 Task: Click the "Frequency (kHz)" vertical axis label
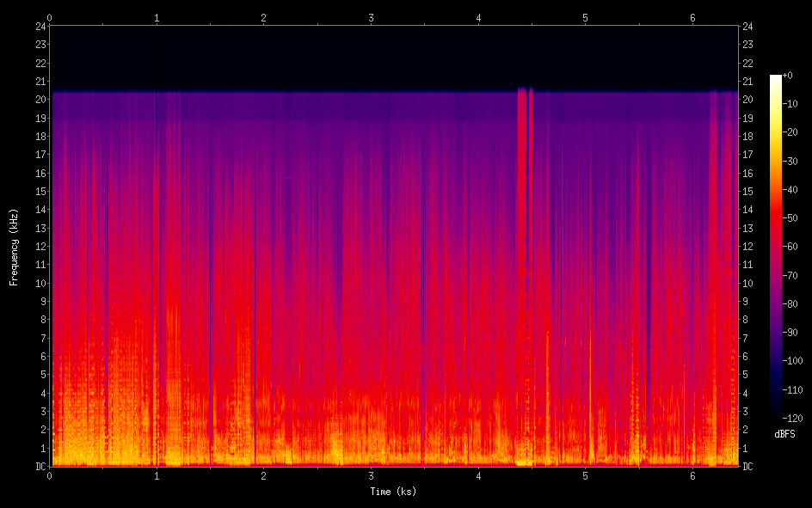pyautogui.click(x=14, y=247)
